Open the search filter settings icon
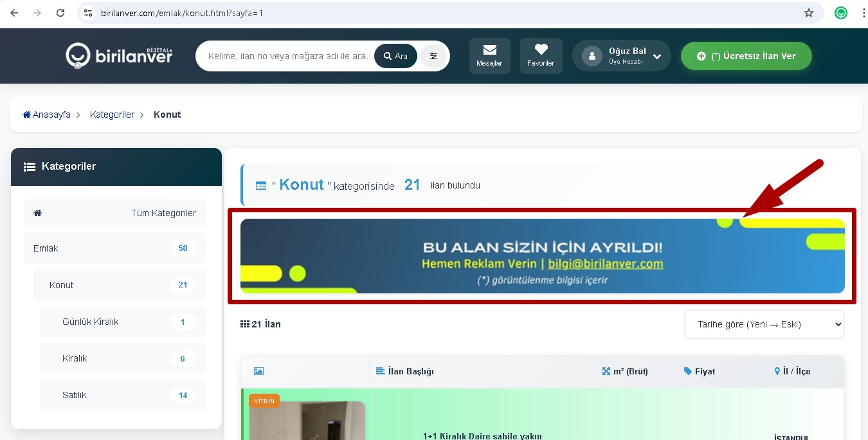The height and width of the screenshot is (440, 868). (x=434, y=56)
